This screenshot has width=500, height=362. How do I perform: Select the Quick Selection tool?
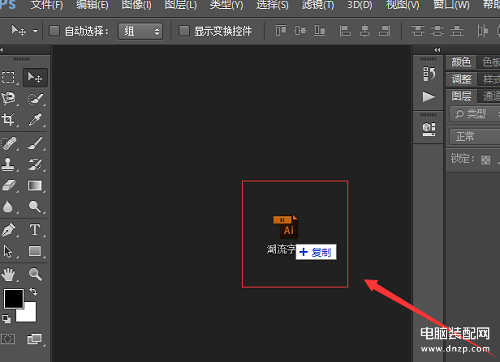(x=35, y=99)
